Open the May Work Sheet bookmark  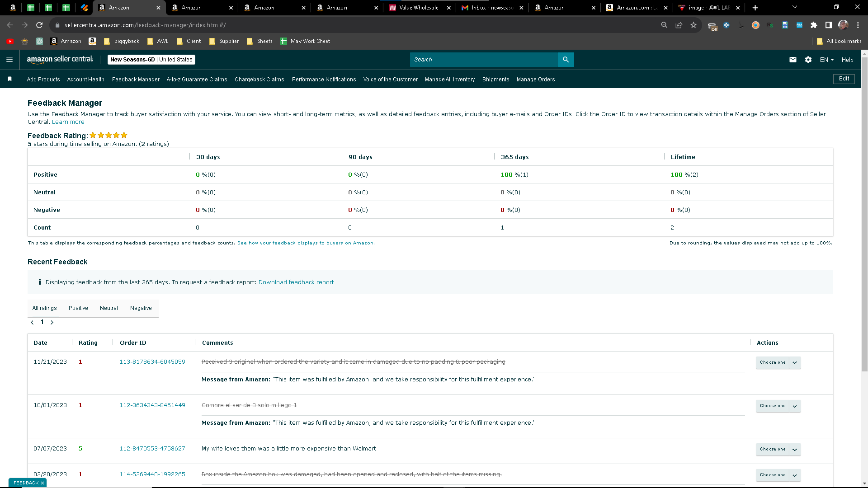pyautogui.click(x=305, y=41)
